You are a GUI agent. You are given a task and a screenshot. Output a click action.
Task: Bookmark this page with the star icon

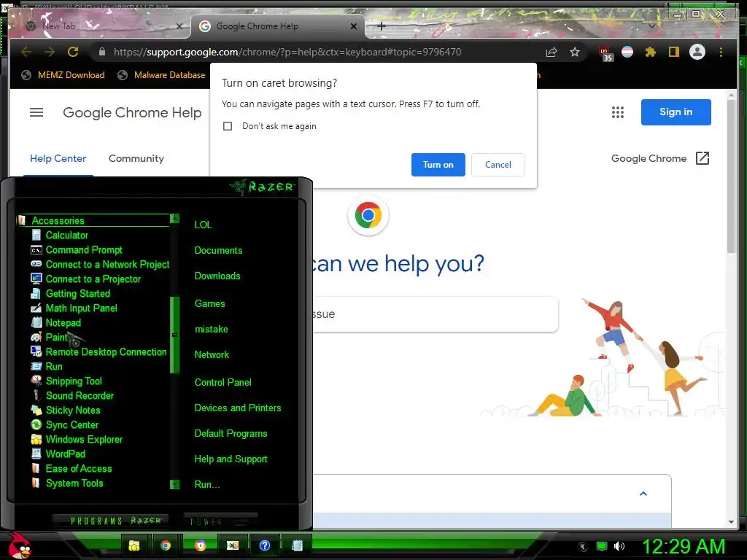[x=575, y=52]
